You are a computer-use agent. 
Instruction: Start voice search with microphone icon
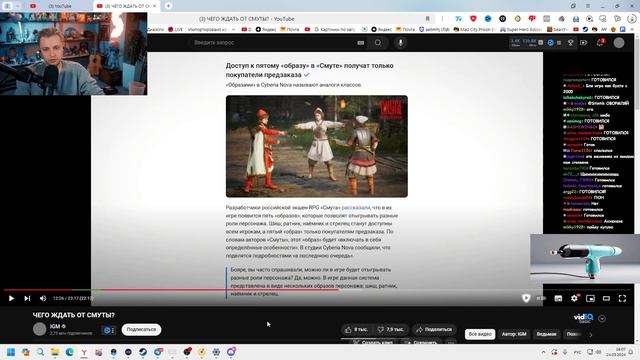pos(400,42)
